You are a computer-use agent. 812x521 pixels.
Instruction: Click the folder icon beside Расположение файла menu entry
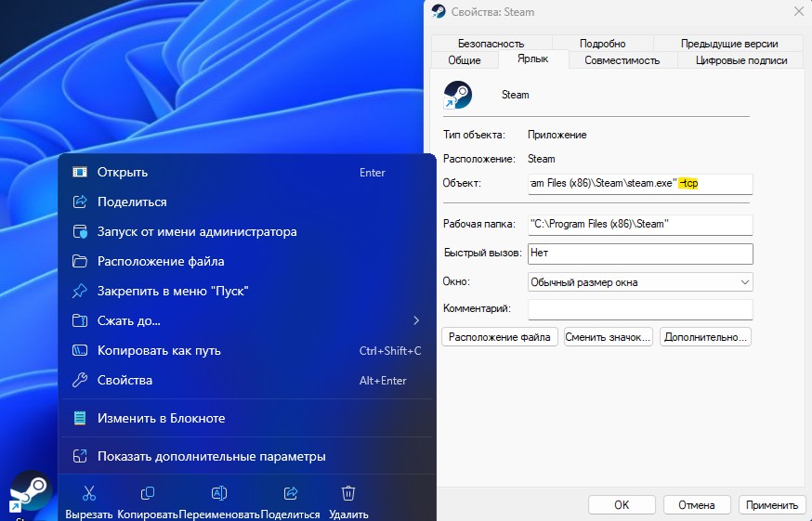point(80,261)
